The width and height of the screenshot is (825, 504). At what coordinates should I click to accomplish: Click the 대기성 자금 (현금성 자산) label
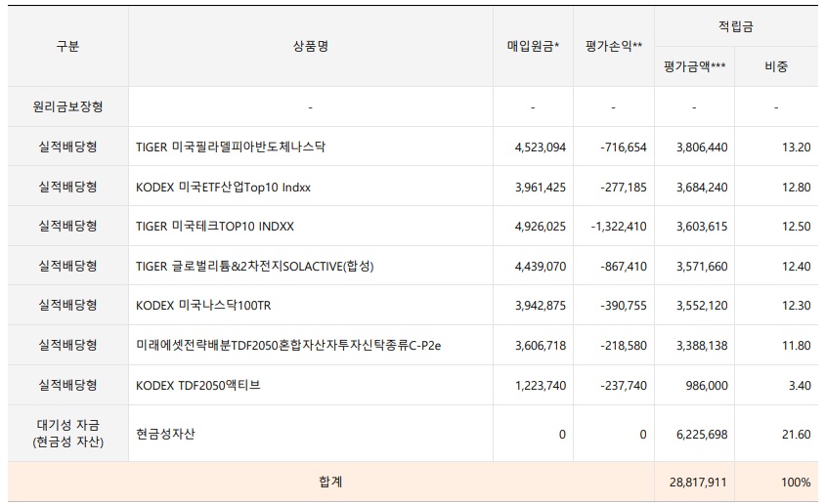67,433
